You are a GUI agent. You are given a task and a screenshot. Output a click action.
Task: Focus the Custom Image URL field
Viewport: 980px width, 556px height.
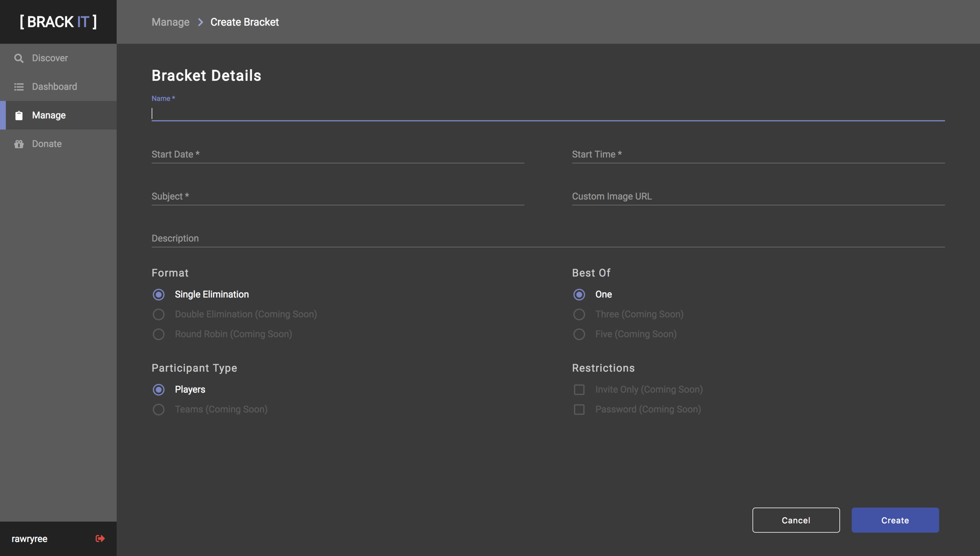point(758,196)
